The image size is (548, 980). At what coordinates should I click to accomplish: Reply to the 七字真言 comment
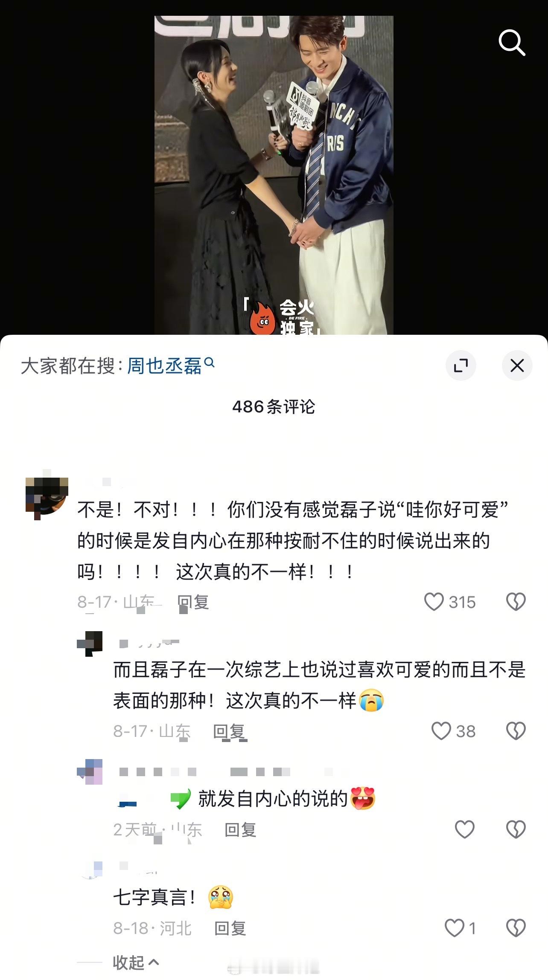click(230, 928)
